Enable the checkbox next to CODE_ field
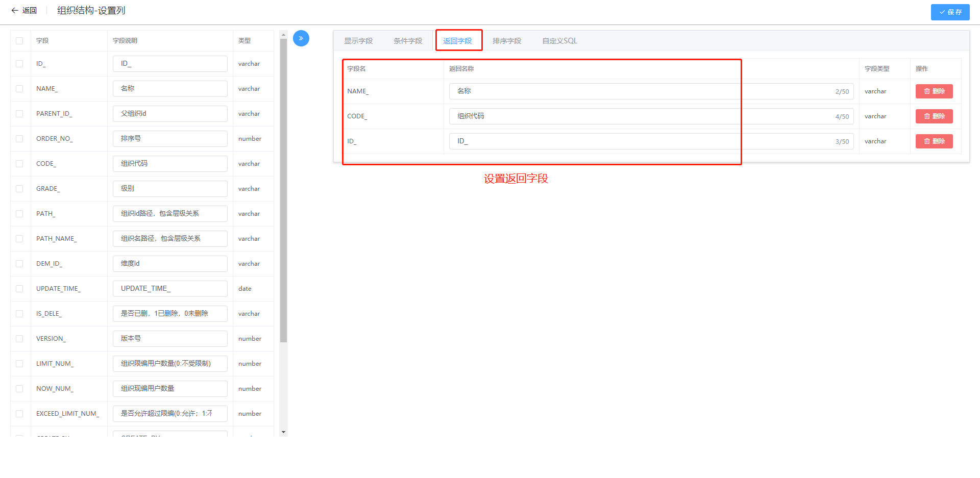 pos(19,164)
